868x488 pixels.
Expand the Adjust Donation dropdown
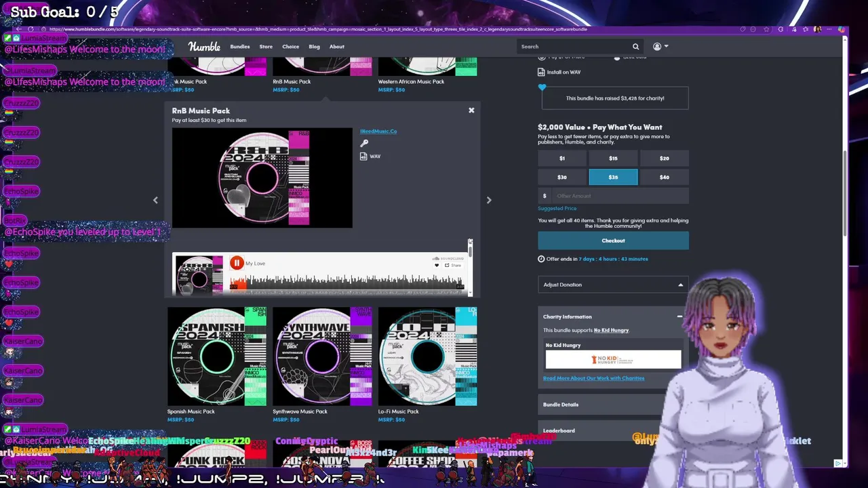point(613,285)
